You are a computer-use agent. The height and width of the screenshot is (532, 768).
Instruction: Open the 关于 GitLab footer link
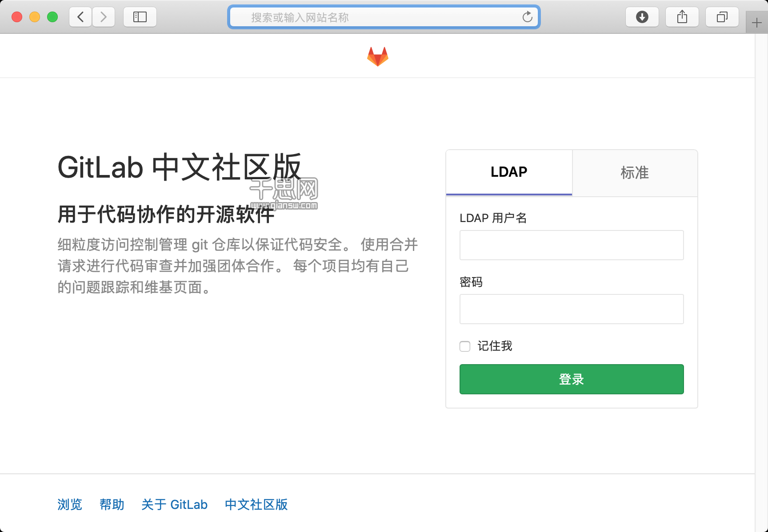(x=175, y=504)
